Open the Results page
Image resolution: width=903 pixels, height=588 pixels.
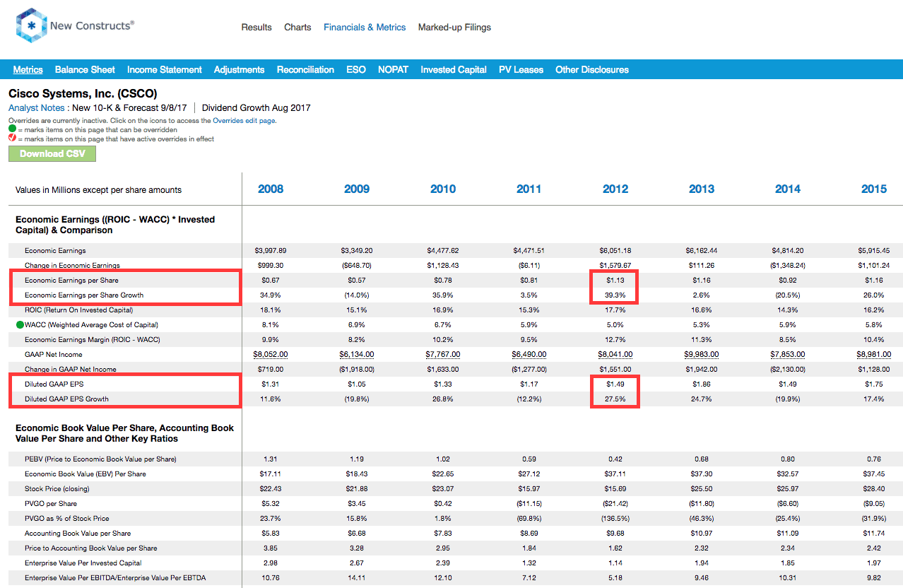click(x=256, y=28)
